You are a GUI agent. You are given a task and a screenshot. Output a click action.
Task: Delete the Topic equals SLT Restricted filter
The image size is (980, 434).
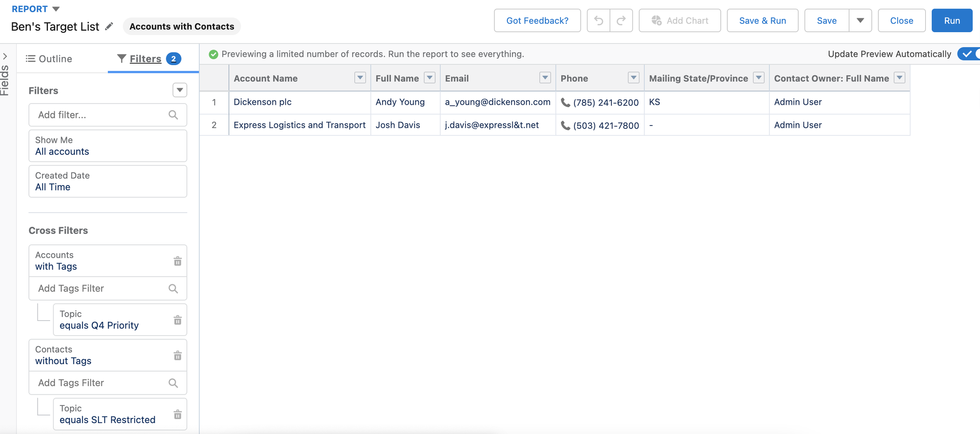178,414
